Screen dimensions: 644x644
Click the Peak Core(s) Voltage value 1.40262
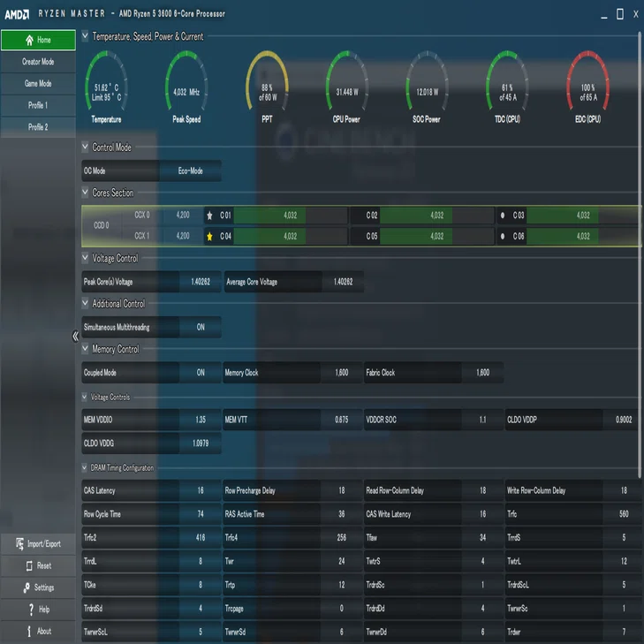[x=201, y=282]
